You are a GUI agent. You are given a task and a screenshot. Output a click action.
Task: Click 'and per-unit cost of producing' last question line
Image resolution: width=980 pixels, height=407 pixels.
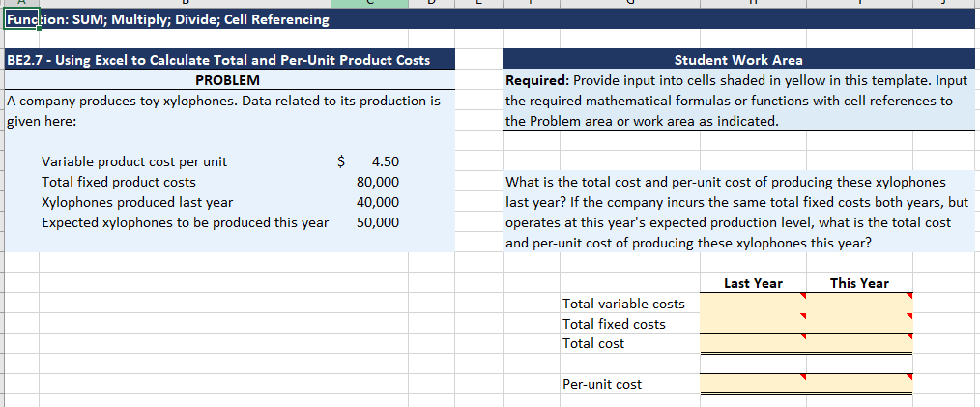(687, 244)
